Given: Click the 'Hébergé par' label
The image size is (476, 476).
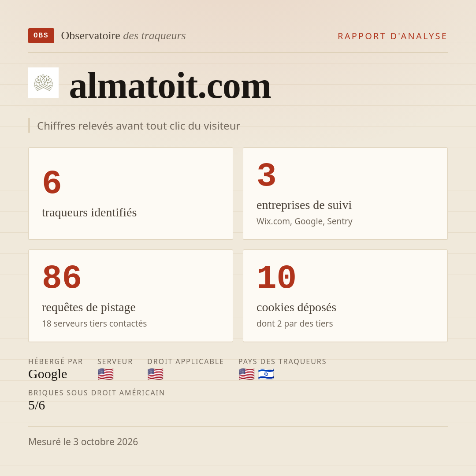Looking at the screenshot, I should [x=56, y=361].
